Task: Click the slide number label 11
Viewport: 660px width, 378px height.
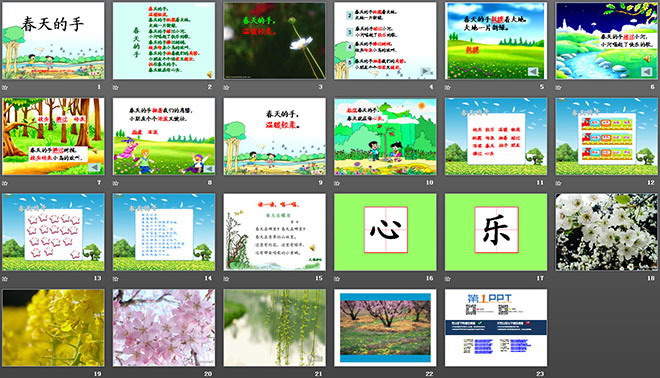Action: click(x=540, y=183)
